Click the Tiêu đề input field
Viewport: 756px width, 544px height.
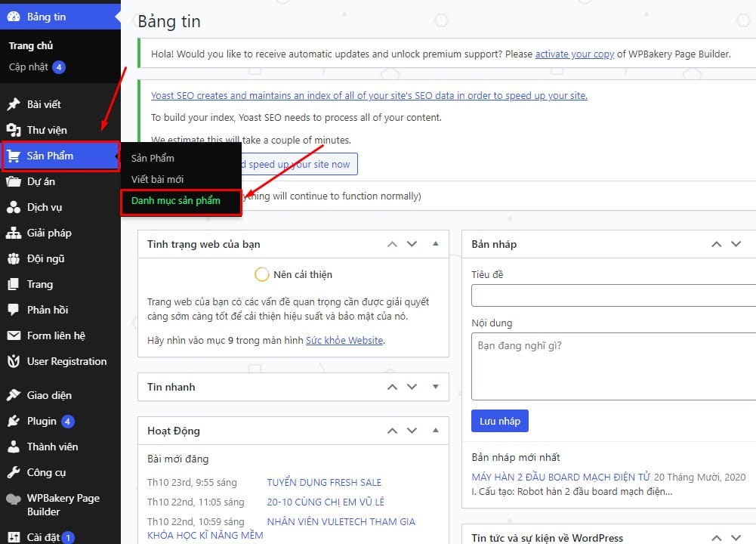tap(613, 295)
